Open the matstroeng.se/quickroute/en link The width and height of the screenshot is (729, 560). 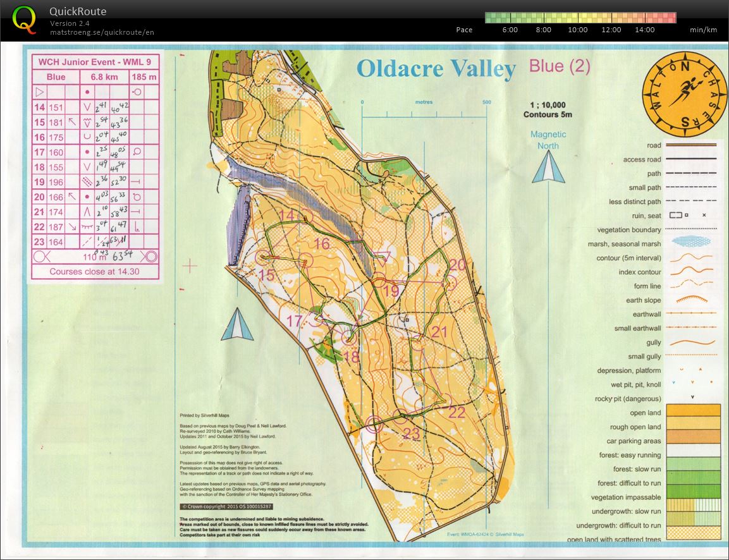tap(102, 32)
